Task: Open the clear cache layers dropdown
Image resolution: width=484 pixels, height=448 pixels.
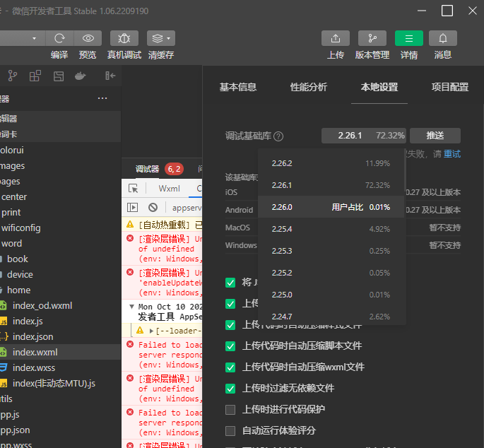Action: pos(161,38)
